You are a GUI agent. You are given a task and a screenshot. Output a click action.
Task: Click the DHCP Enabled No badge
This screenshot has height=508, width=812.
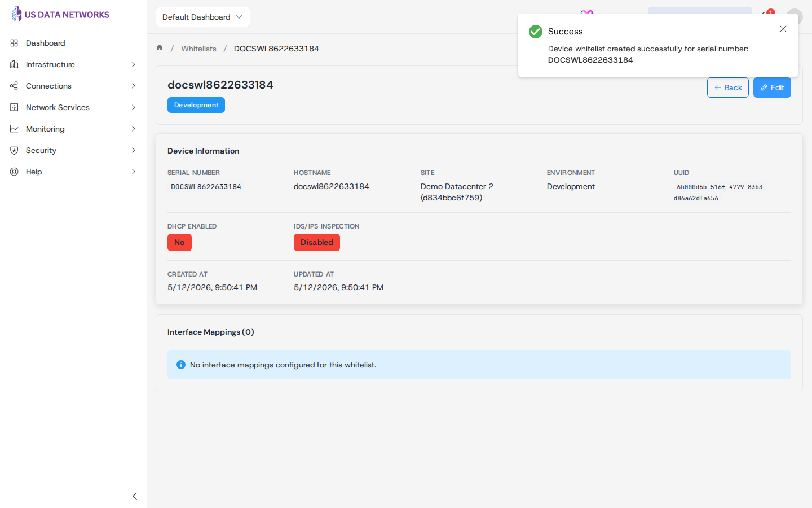coord(179,242)
